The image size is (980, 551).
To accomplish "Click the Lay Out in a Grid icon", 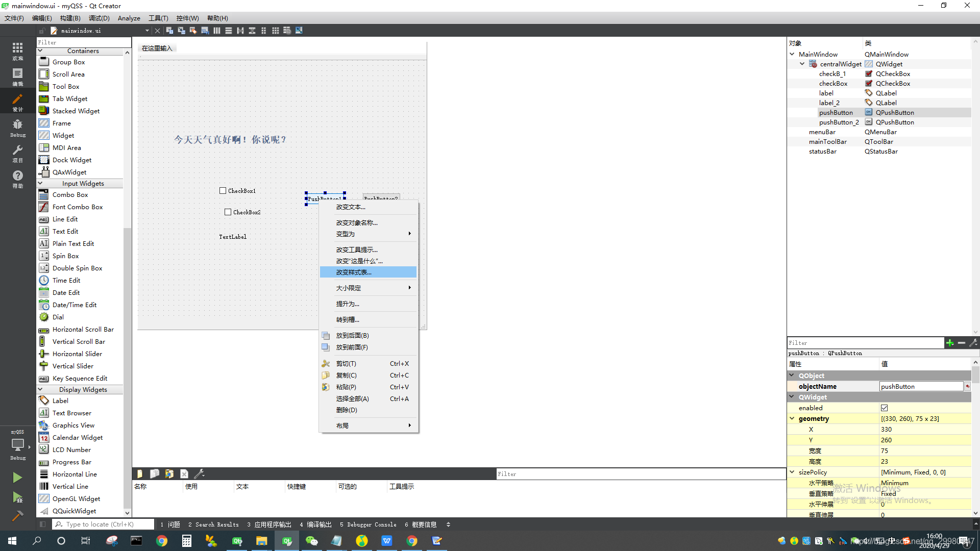I will click(x=275, y=31).
